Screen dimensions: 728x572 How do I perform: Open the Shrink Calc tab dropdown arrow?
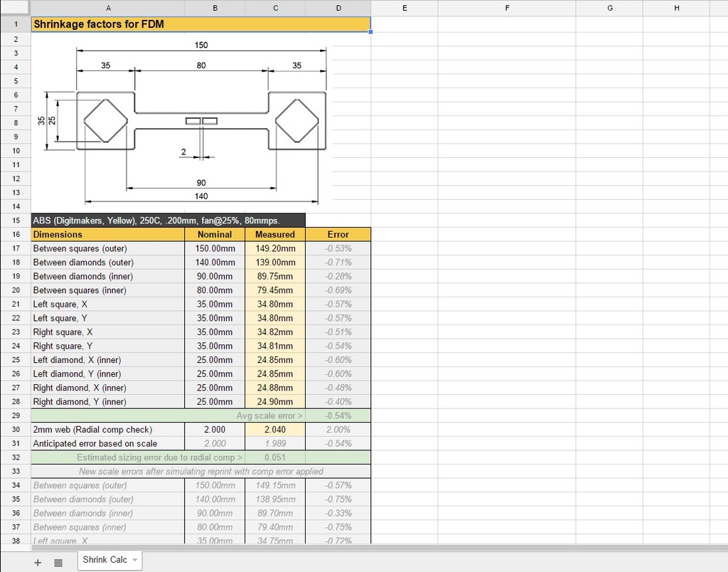click(134, 560)
